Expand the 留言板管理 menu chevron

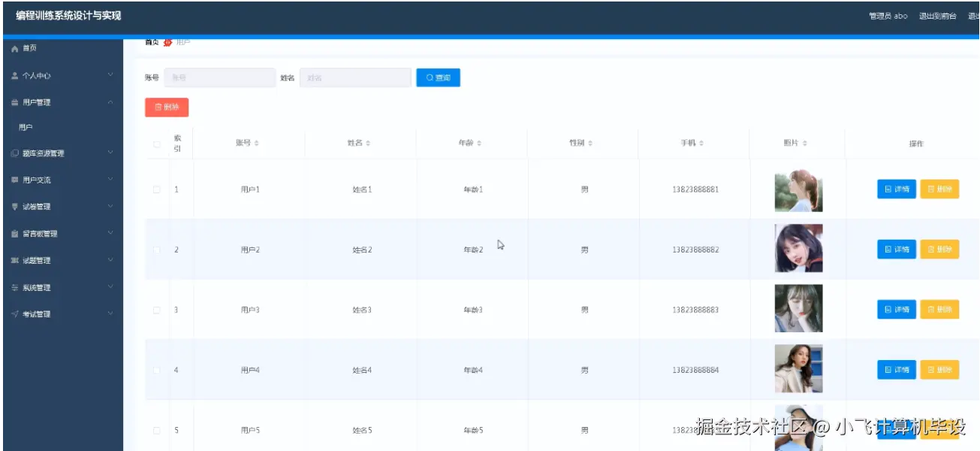click(110, 233)
